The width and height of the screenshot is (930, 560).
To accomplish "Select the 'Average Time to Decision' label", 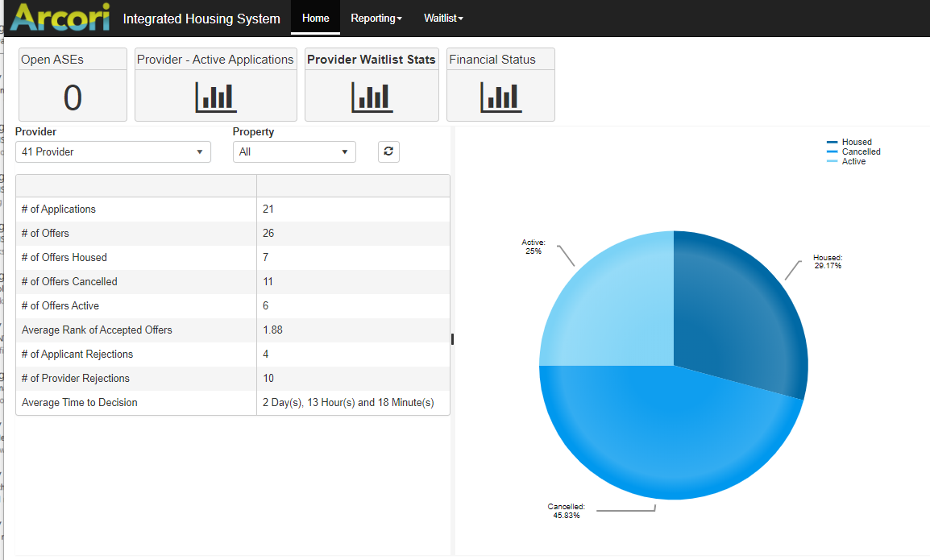I will [x=80, y=403].
